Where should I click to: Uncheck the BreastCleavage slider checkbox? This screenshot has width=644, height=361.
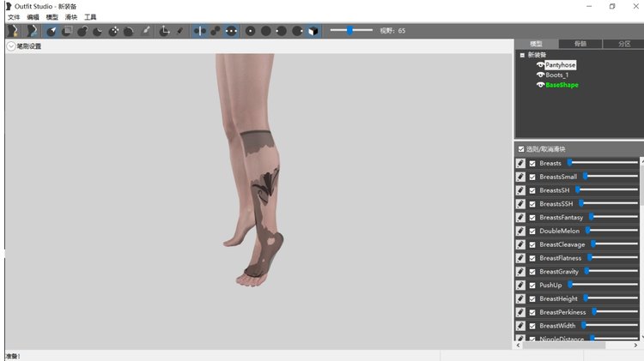(532, 244)
